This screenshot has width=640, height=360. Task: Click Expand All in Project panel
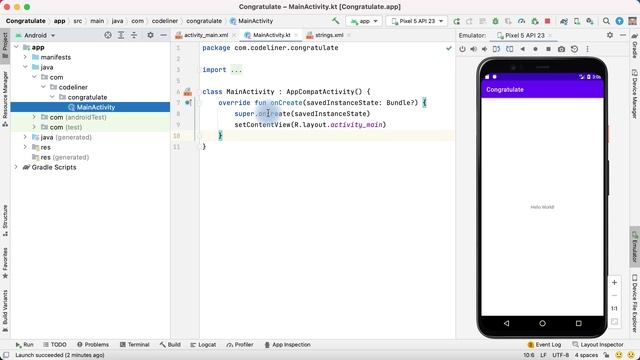pyautogui.click(x=121, y=35)
